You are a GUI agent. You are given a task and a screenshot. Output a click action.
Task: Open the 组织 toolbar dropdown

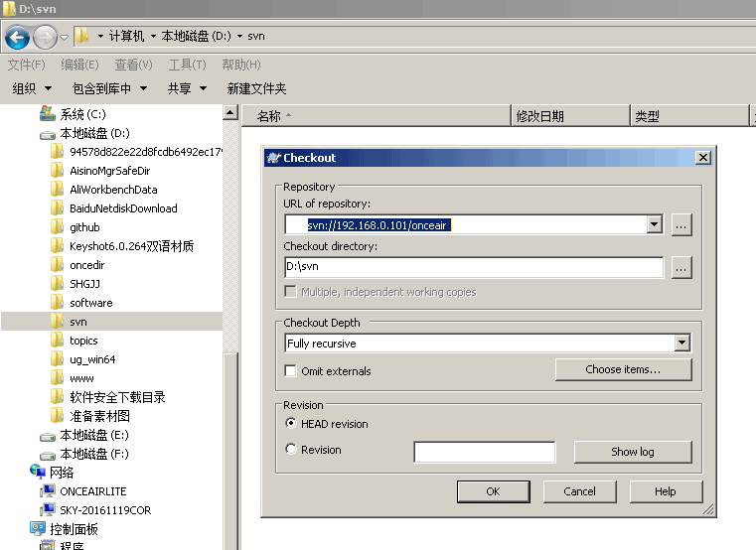[32, 88]
